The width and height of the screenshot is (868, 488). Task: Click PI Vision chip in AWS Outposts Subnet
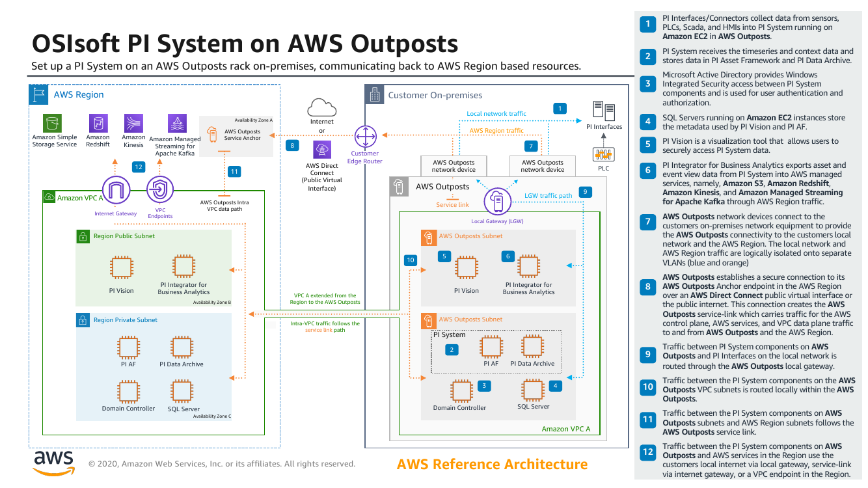(466, 267)
